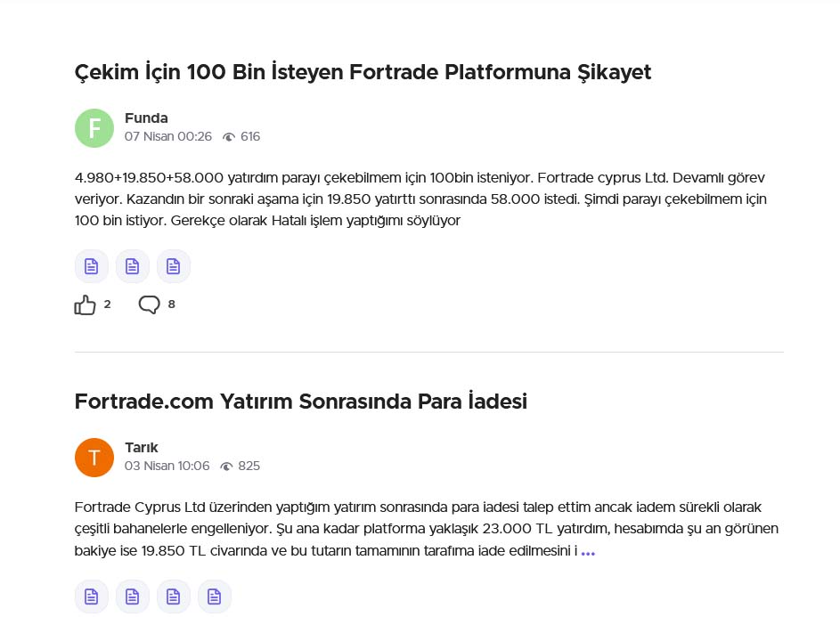
Task: Open "Çekim İçin 100 Bin İsteyen Fortrade" complaint title
Action: tap(363, 72)
